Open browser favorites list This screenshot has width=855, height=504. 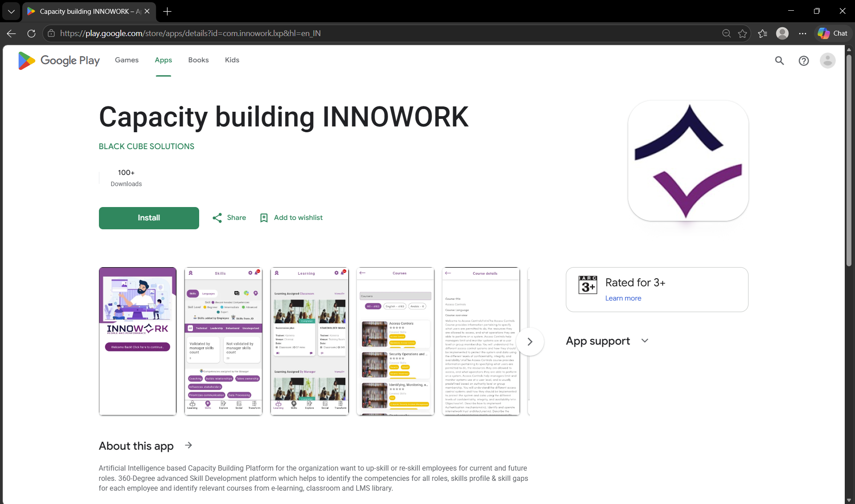click(x=762, y=33)
